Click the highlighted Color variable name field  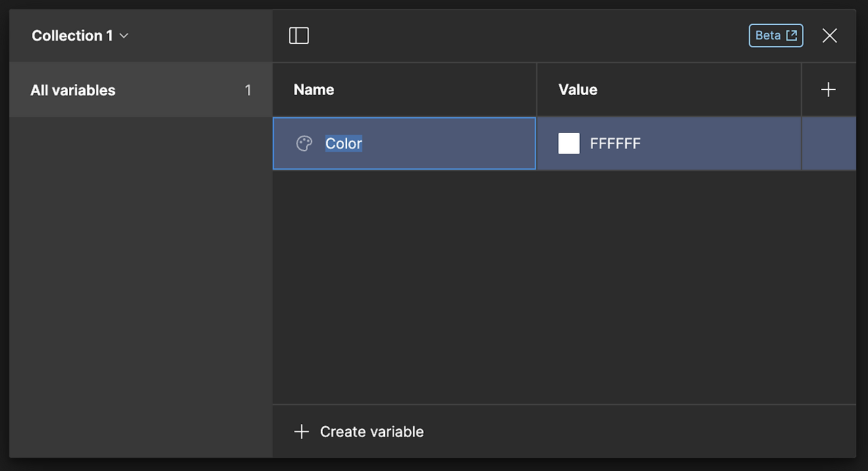point(344,143)
